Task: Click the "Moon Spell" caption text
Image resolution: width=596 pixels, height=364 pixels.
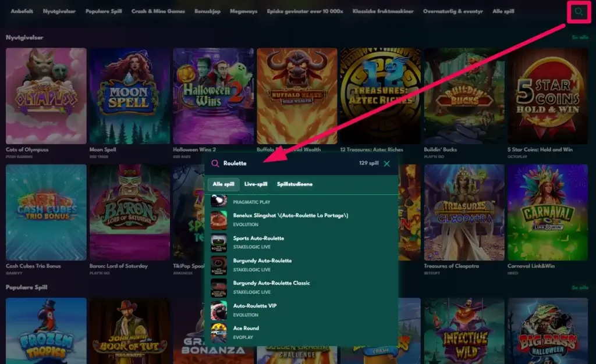Action: (x=102, y=149)
